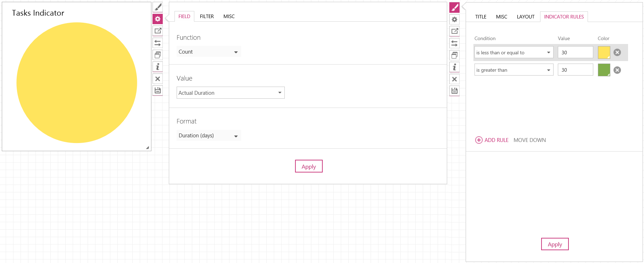Image resolution: width=644 pixels, height=263 pixels.
Task: Switch to the FIELD tab
Action: 184,16
